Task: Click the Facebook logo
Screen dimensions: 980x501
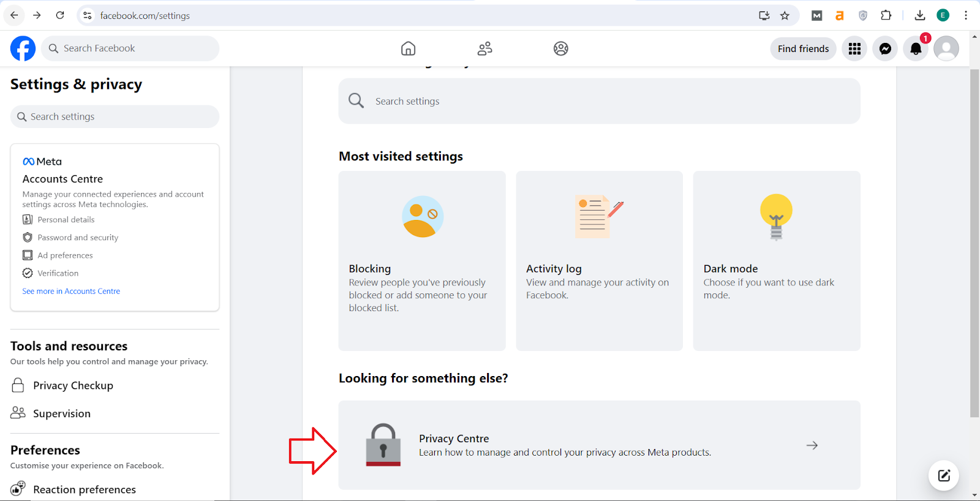Action: point(23,48)
